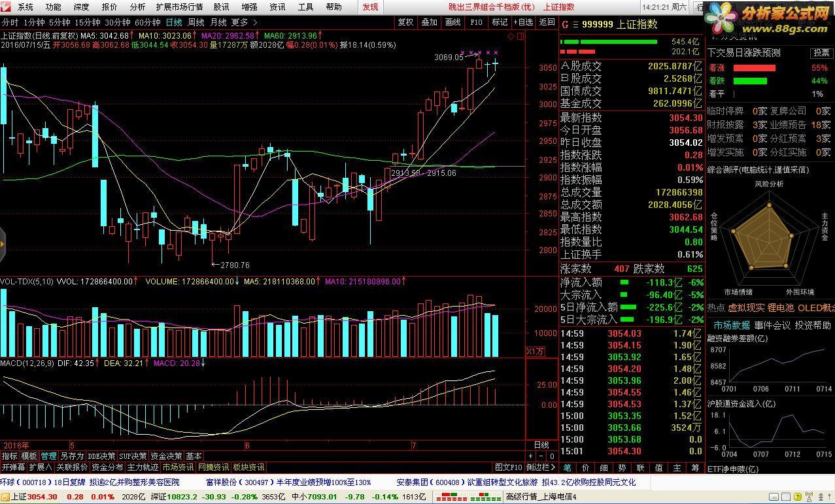This screenshot has width=835, height=504.
Task: Open 板块资讯 tab
Action: click(x=248, y=467)
